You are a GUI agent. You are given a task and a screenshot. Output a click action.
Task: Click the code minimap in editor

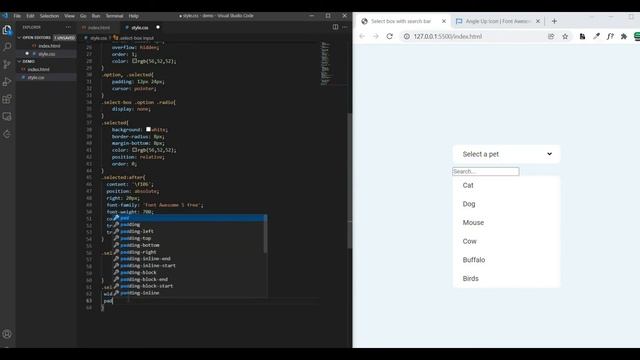[x=325, y=64]
